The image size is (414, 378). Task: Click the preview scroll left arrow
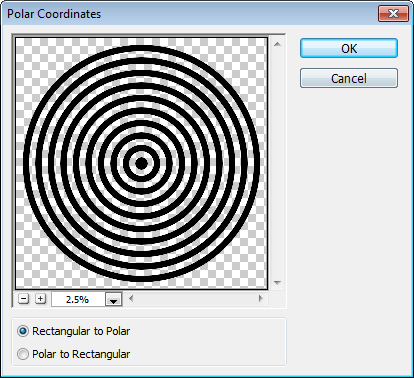131,298
